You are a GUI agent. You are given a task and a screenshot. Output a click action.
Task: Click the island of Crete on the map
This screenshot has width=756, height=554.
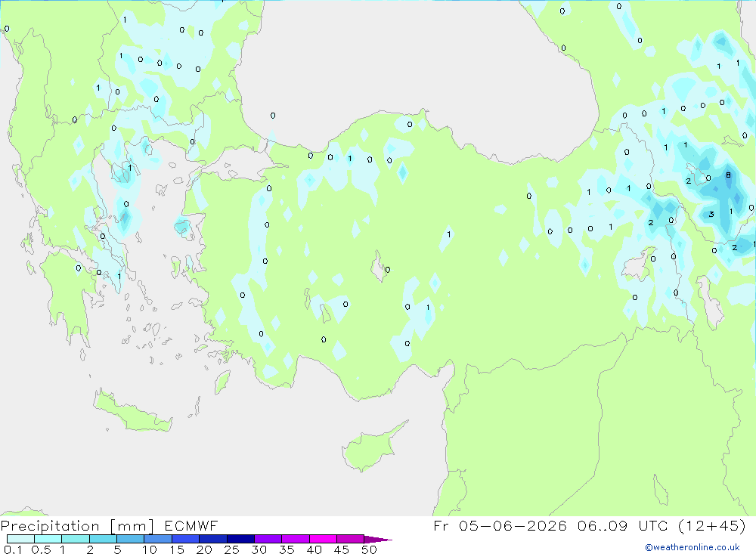pyautogui.click(x=132, y=412)
